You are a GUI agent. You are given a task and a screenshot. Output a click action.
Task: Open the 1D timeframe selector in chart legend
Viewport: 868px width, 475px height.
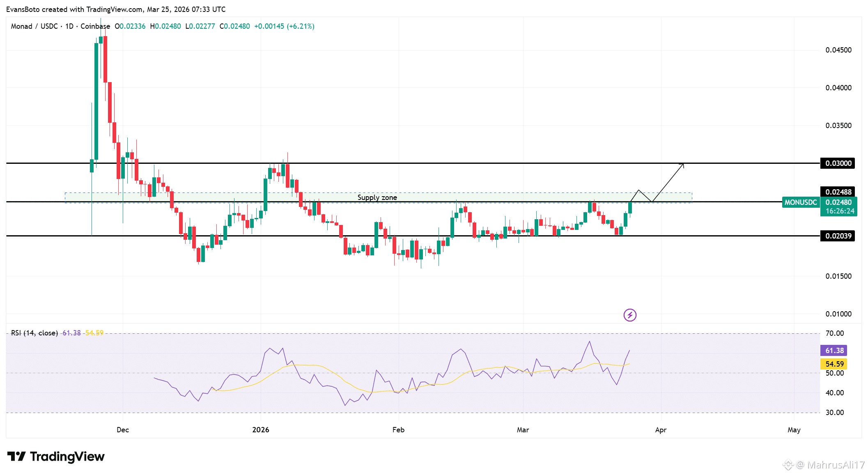point(69,26)
